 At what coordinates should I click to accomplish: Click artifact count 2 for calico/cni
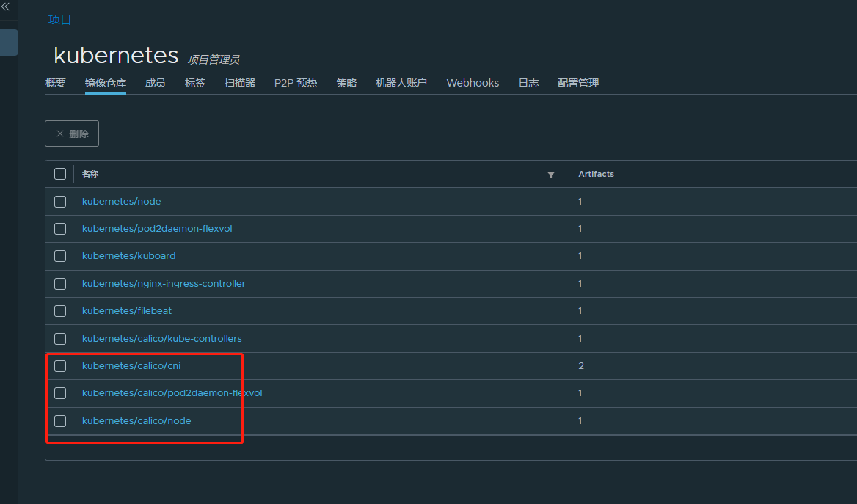tap(581, 365)
